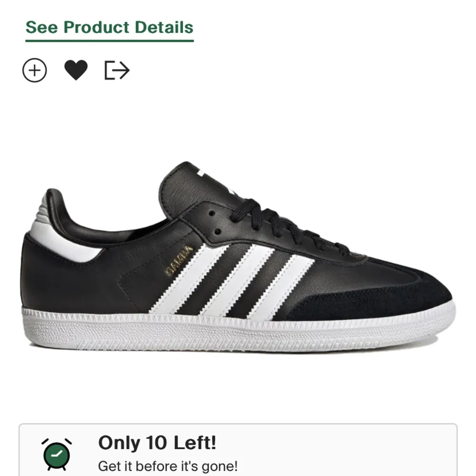This screenshot has width=476, height=476.
Task: Open the add-to-collection plus icon
Action: click(35, 69)
